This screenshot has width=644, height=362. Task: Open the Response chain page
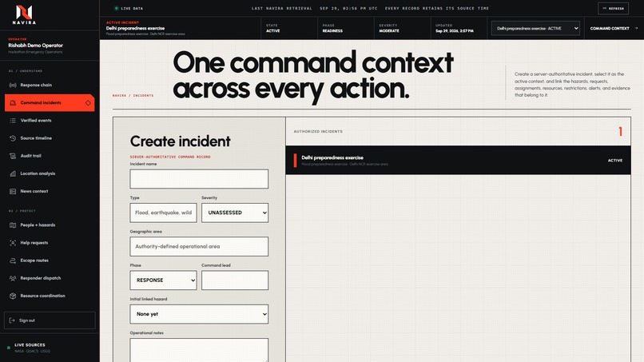(50, 85)
